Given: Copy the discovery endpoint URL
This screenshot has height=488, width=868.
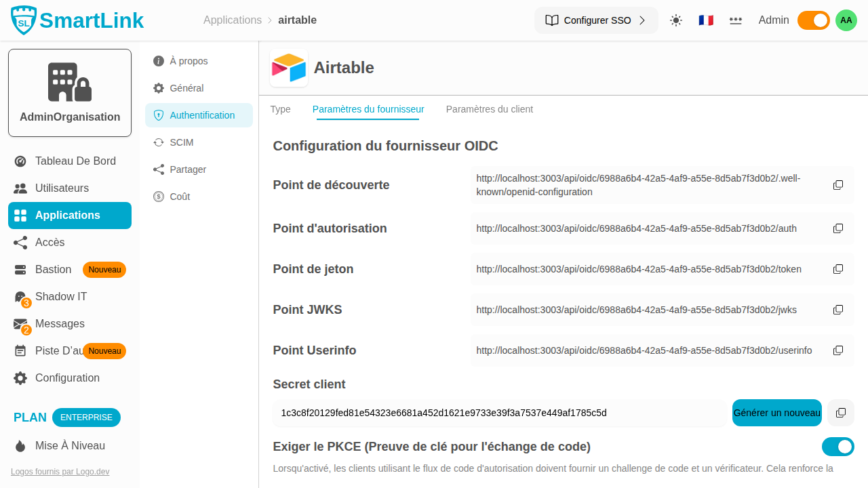Looking at the screenshot, I should pos(838,185).
